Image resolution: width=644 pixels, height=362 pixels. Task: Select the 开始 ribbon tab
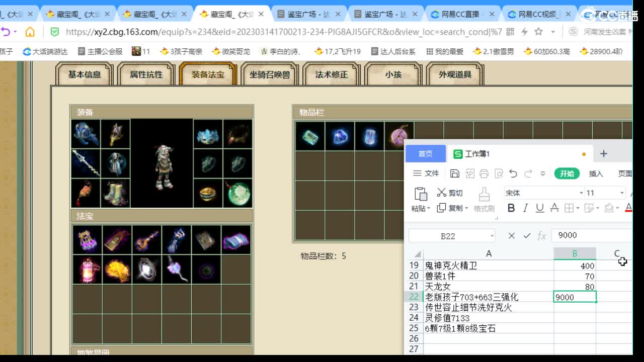[567, 173]
